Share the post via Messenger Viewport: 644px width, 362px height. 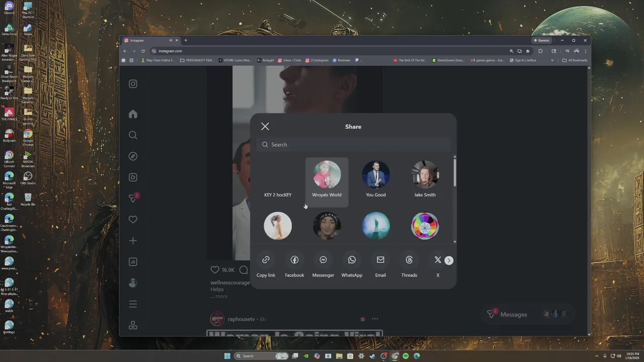pos(323,265)
